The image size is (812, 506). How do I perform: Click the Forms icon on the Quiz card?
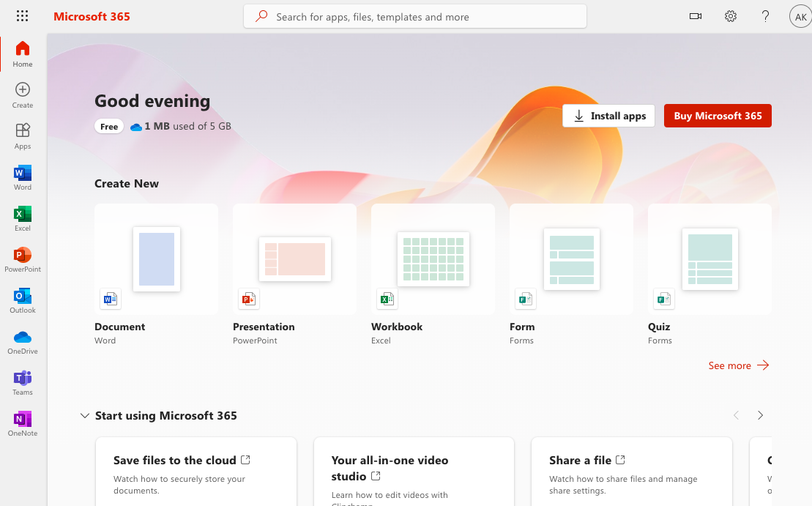(x=663, y=299)
